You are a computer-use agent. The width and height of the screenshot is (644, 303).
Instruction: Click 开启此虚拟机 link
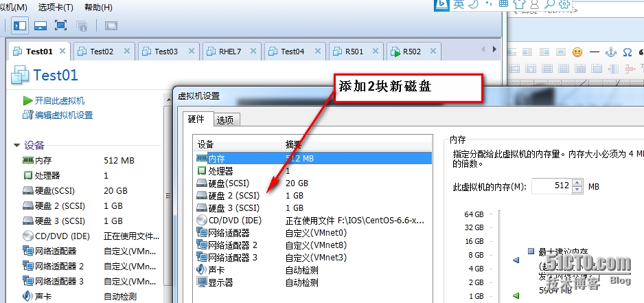click(x=60, y=101)
